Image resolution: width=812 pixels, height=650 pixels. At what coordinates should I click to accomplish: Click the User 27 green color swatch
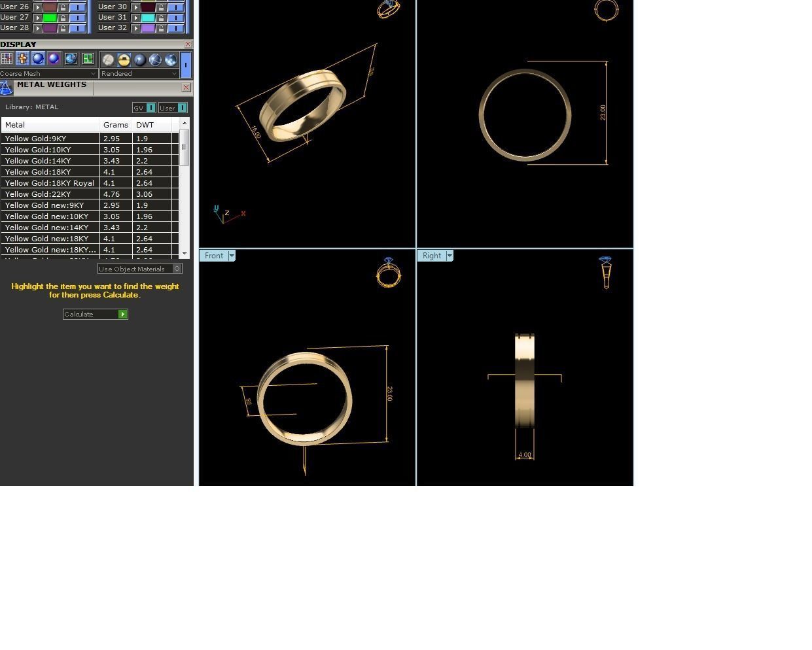[50, 18]
